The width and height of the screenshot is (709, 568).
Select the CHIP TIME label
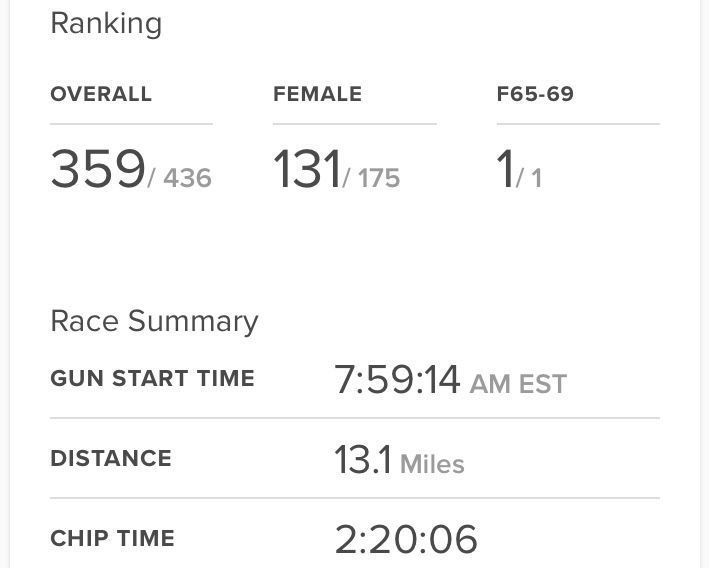click(112, 539)
